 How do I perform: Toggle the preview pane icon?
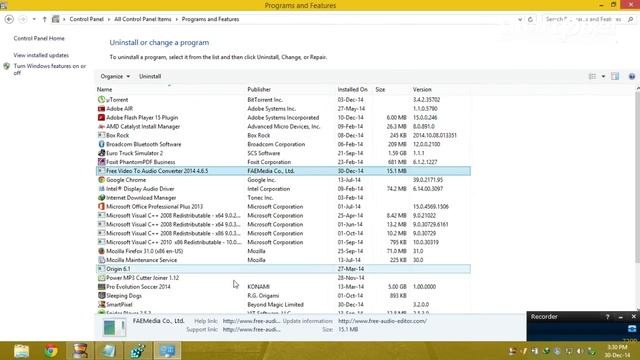pos(615,76)
